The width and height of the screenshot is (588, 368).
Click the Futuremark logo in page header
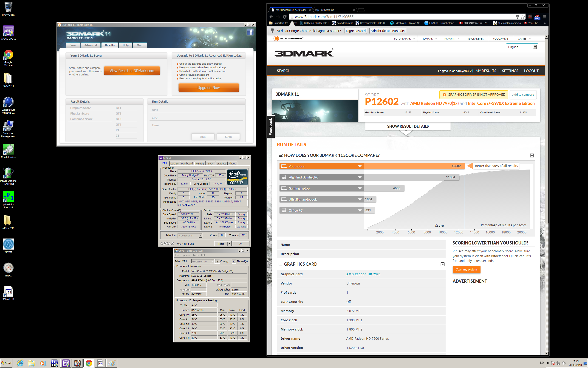point(288,38)
